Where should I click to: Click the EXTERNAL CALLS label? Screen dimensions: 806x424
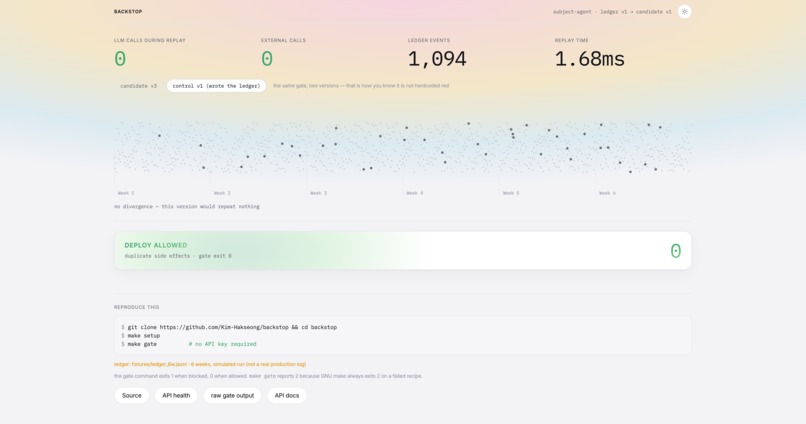[283, 40]
